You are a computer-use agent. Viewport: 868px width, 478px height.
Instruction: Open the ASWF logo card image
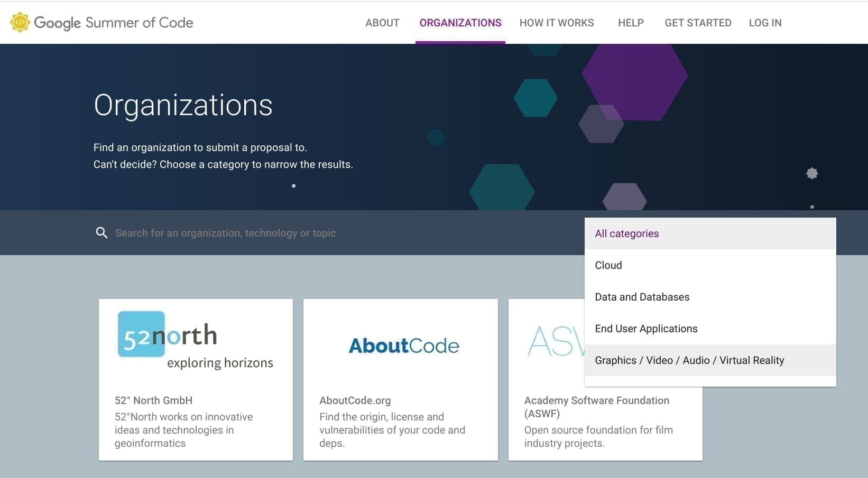click(x=556, y=341)
